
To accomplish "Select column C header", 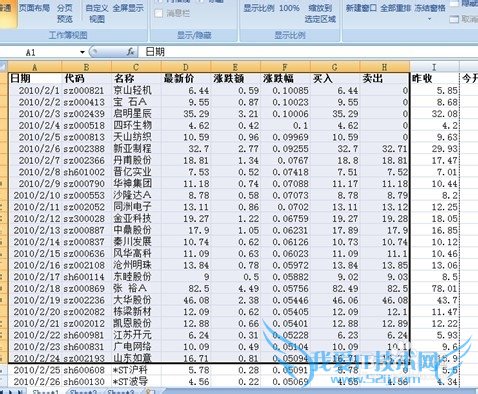I will tap(136, 67).
